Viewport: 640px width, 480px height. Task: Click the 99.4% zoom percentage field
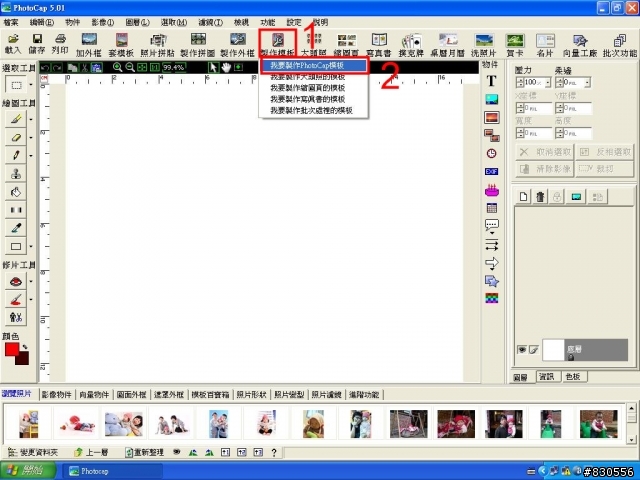tap(174, 67)
